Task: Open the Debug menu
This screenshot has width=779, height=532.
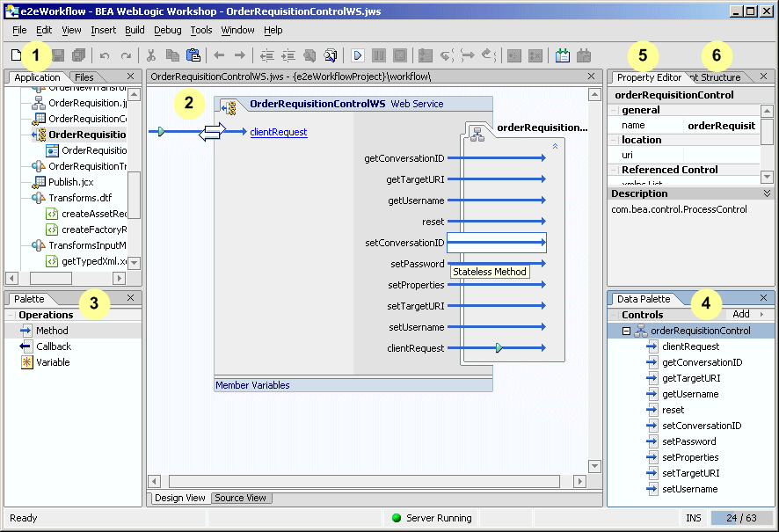Action: 167,30
